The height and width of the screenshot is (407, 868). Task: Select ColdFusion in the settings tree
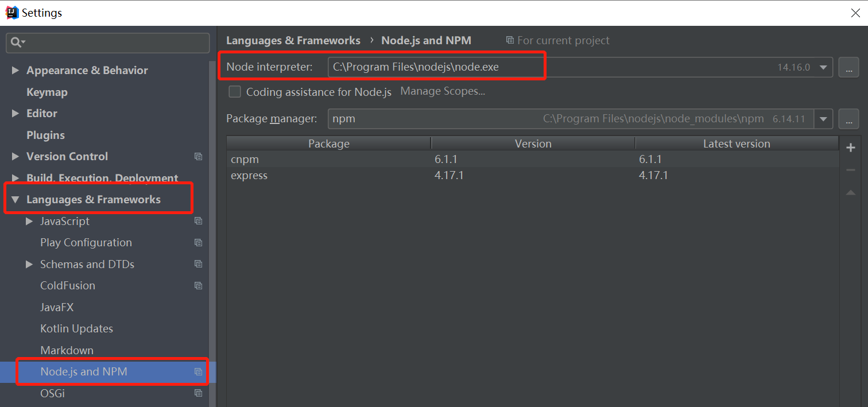(x=68, y=285)
